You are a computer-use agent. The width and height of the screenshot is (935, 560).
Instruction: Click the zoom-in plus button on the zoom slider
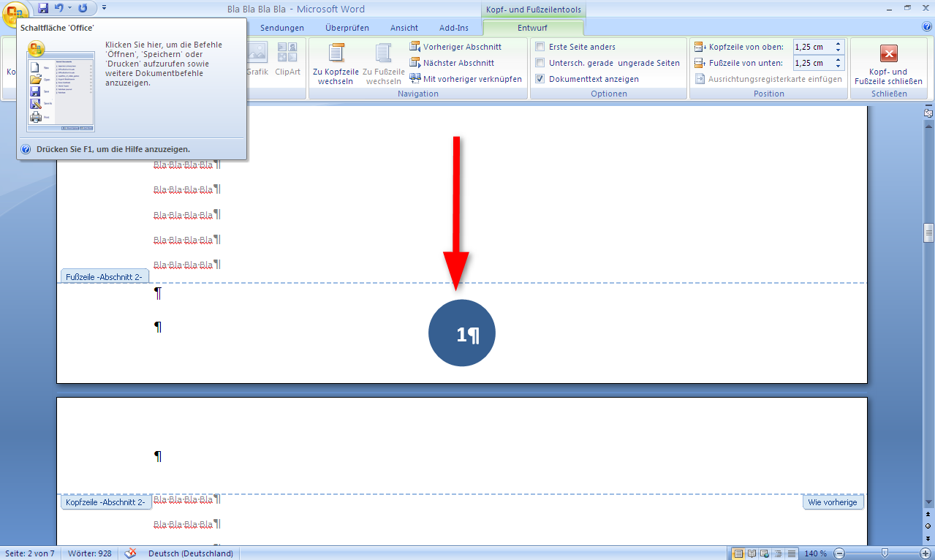coord(925,553)
